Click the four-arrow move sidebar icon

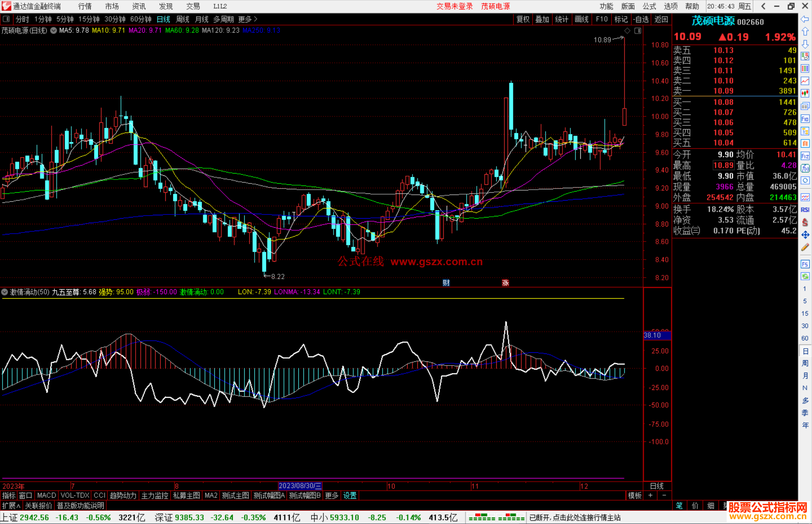pyautogui.click(x=805, y=235)
